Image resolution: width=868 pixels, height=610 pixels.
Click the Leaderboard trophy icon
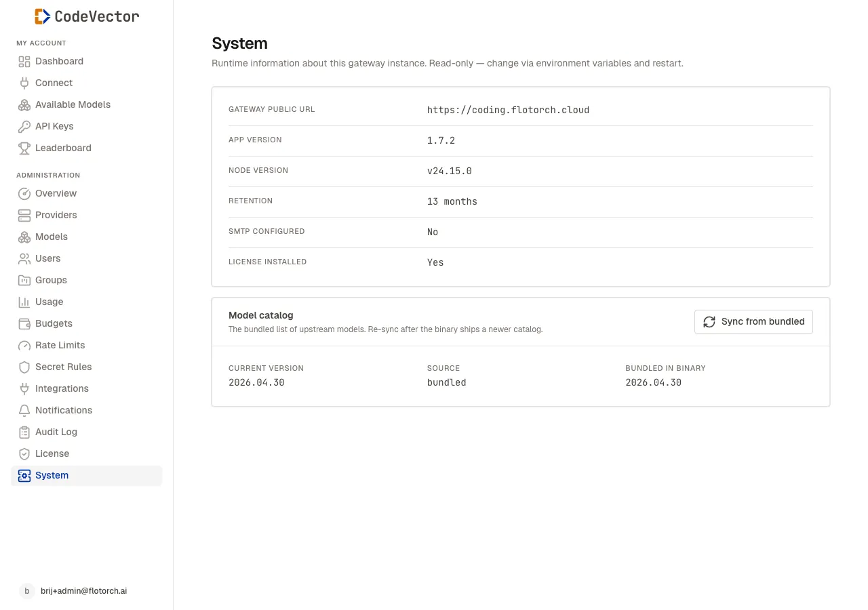(x=24, y=148)
